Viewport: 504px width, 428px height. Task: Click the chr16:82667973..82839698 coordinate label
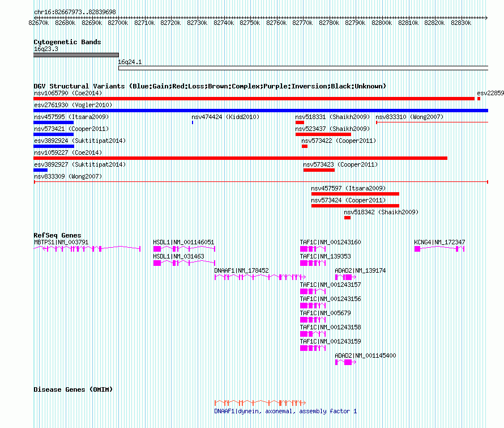click(x=75, y=12)
